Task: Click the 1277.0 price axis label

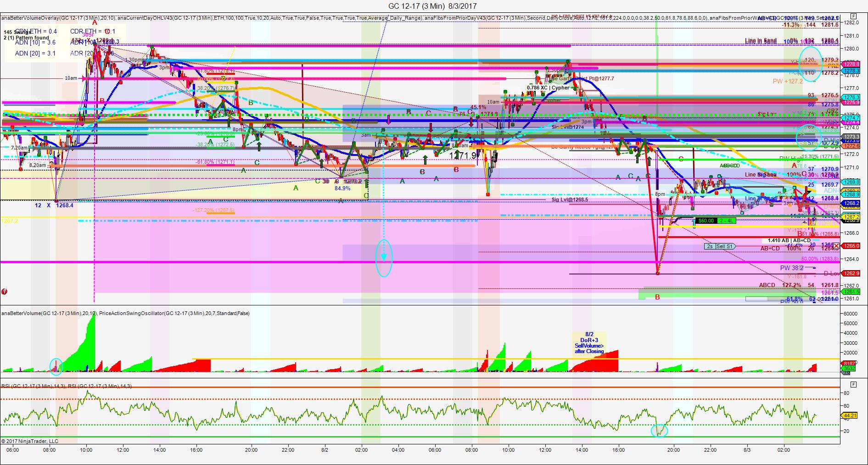Action: 851,88
